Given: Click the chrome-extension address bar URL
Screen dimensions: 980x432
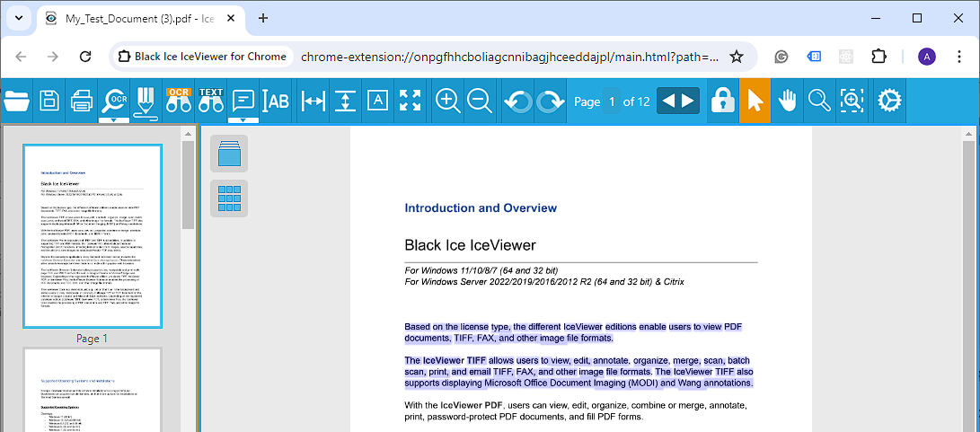Looking at the screenshot, I should [509, 57].
